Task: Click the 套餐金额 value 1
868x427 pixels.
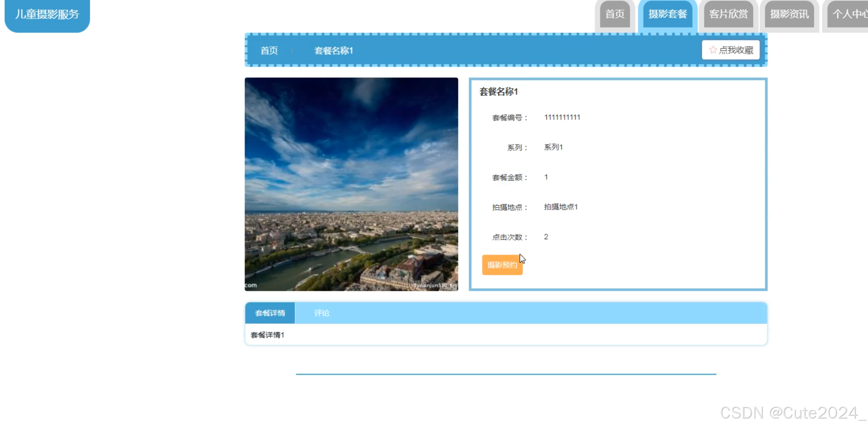Action: (x=546, y=177)
